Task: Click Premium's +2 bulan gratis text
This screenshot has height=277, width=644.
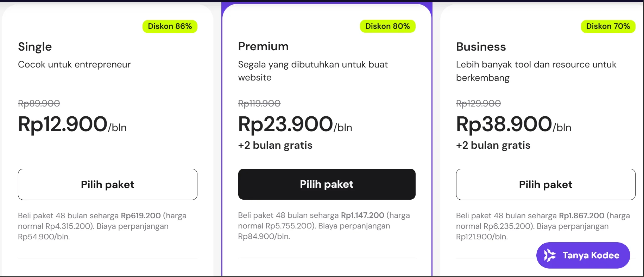Action: 275,145
